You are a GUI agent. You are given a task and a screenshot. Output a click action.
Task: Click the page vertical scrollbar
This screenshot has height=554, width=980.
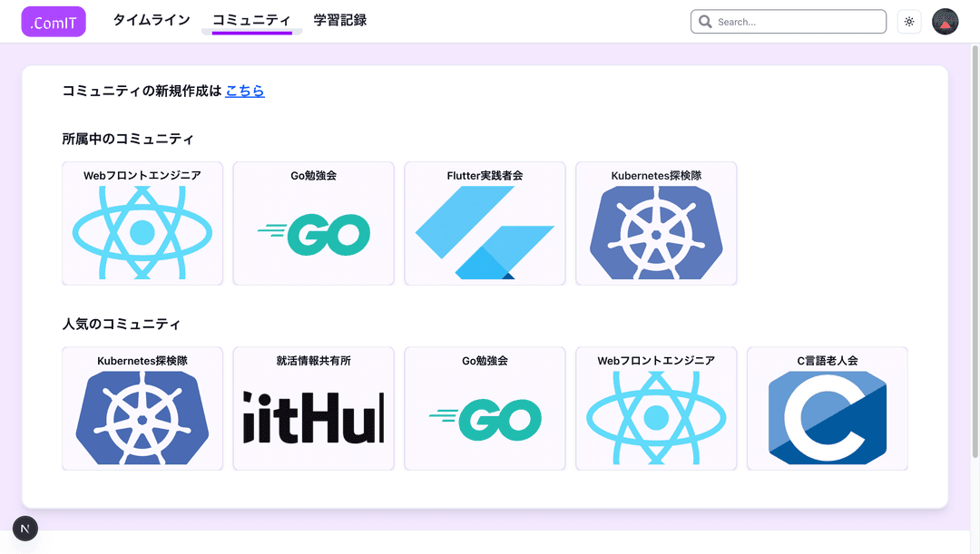[x=975, y=272]
